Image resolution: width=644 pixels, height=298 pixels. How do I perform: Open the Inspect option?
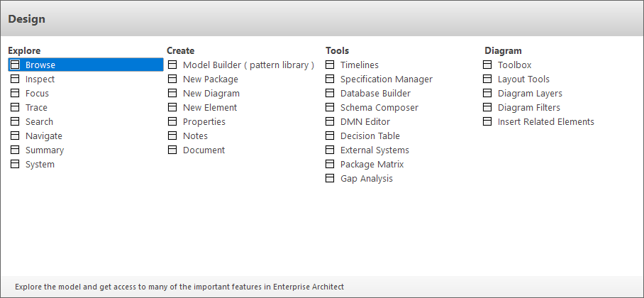pos(40,79)
